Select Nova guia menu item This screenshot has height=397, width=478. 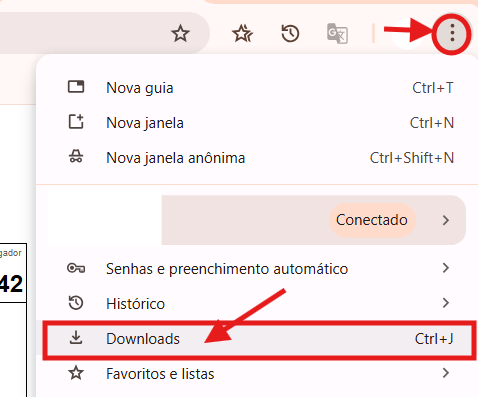click(256, 88)
